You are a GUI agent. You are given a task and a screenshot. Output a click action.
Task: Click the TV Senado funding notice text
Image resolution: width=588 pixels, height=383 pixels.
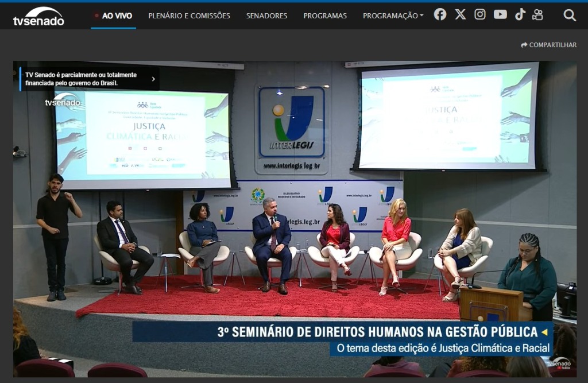pos(81,79)
